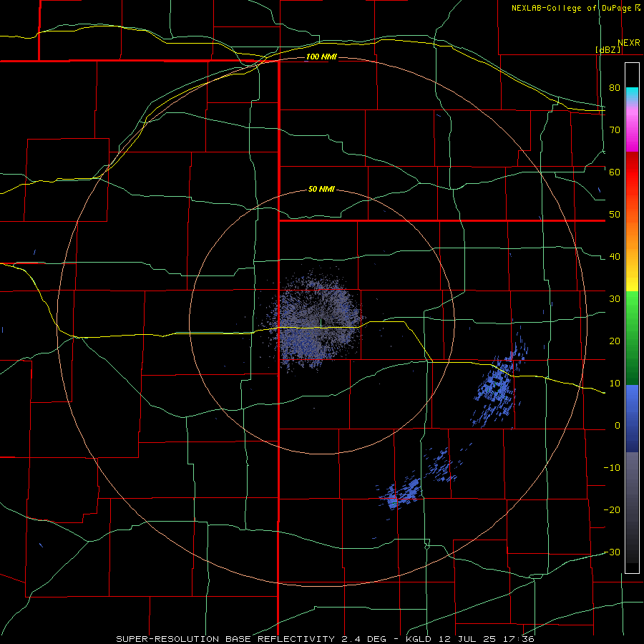Click the orange segment of the dBZ color bar
644x644 pixels.
coord(632,234)
